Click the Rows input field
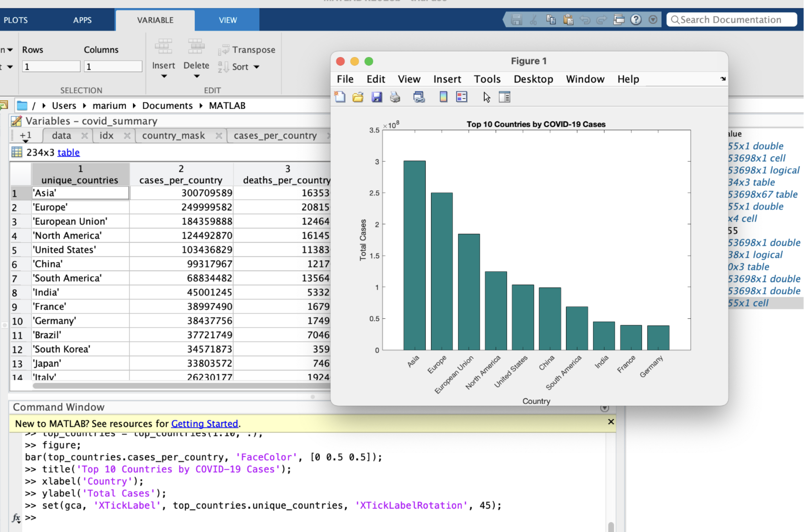The width and height of the screenshot is (808, 532). pyautogui.click(x=51, y=66)
